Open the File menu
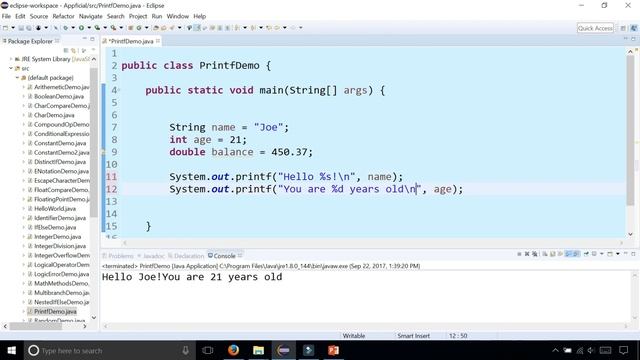The height and width of the screenshot is (360, 640). click(x=6, y=16)
